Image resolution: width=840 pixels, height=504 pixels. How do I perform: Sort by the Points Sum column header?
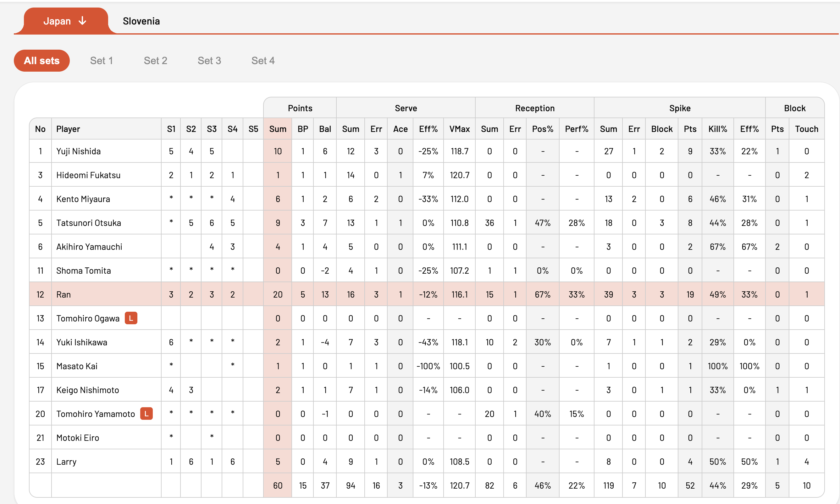click(x=278, y=129)
